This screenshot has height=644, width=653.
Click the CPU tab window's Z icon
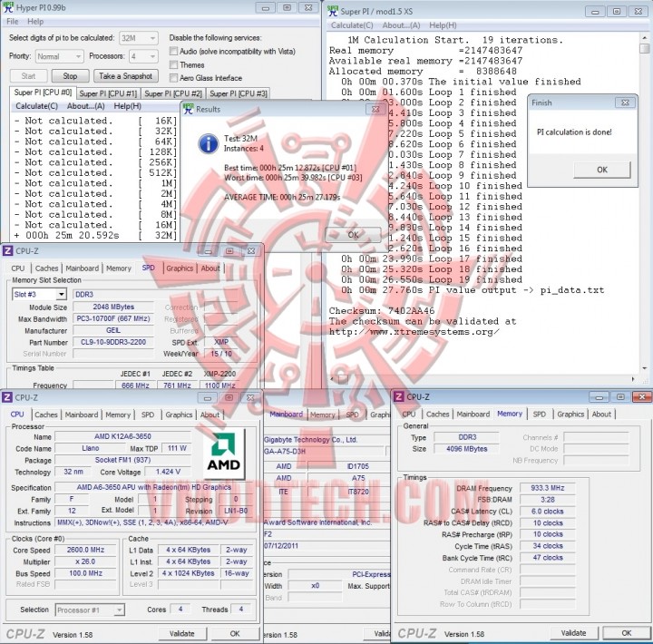tap(7, 397)
